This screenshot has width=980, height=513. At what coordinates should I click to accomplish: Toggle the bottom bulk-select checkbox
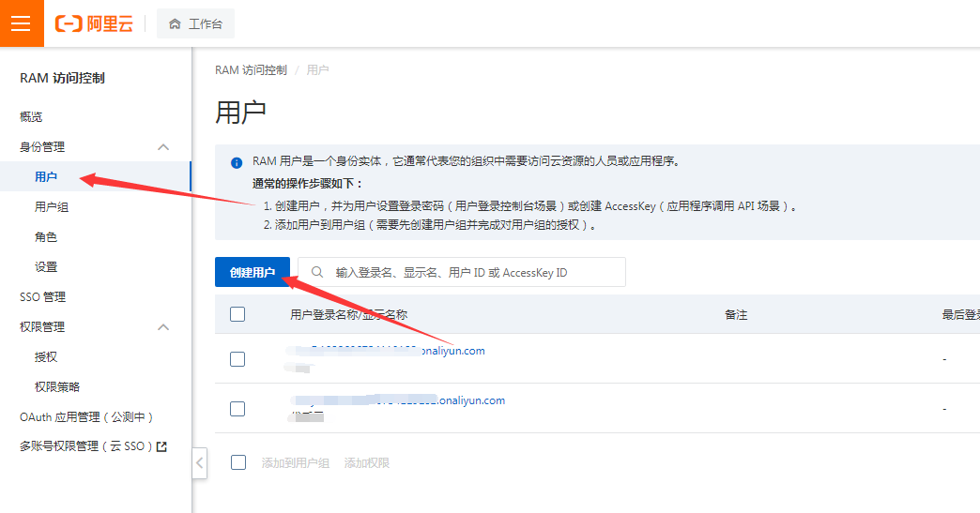pos(238,462)
